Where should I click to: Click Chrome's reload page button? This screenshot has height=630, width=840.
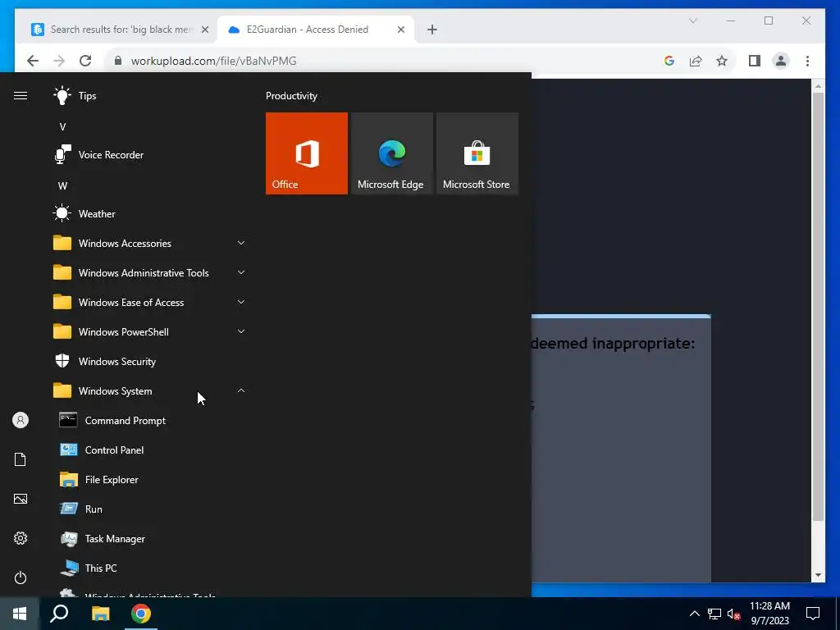(85, 61)
